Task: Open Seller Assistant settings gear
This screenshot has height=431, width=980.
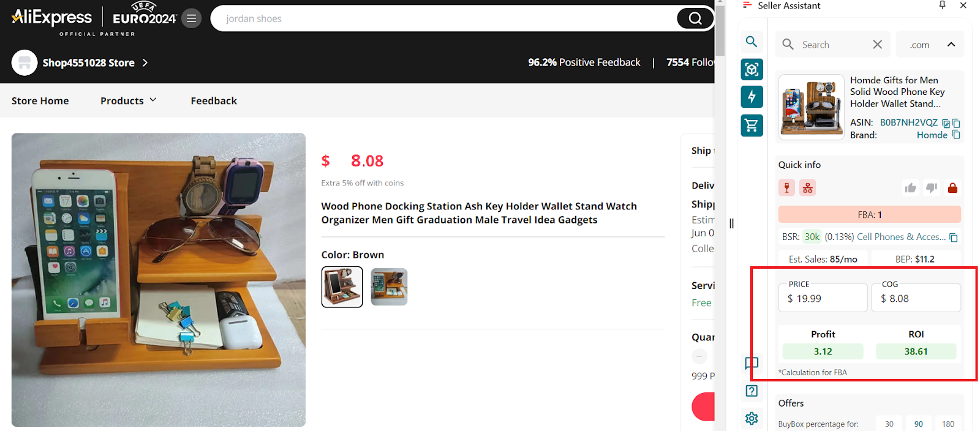Action: tap(752, 418)
